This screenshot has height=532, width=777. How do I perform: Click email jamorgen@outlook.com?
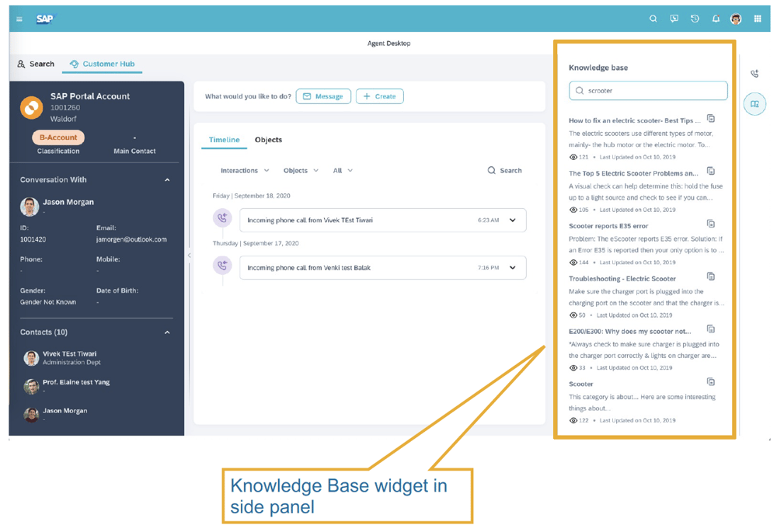(x=131, y=239)
